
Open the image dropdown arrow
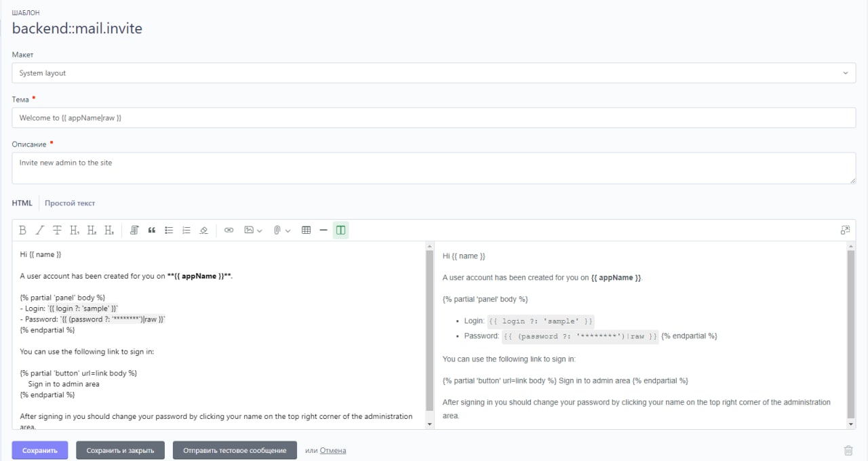(260, 230)
